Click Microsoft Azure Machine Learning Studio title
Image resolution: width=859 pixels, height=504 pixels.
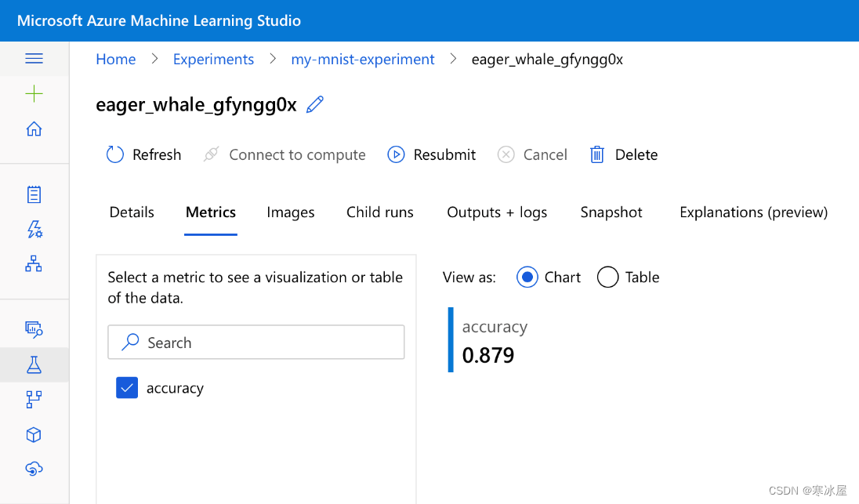(x=159, y=21)
